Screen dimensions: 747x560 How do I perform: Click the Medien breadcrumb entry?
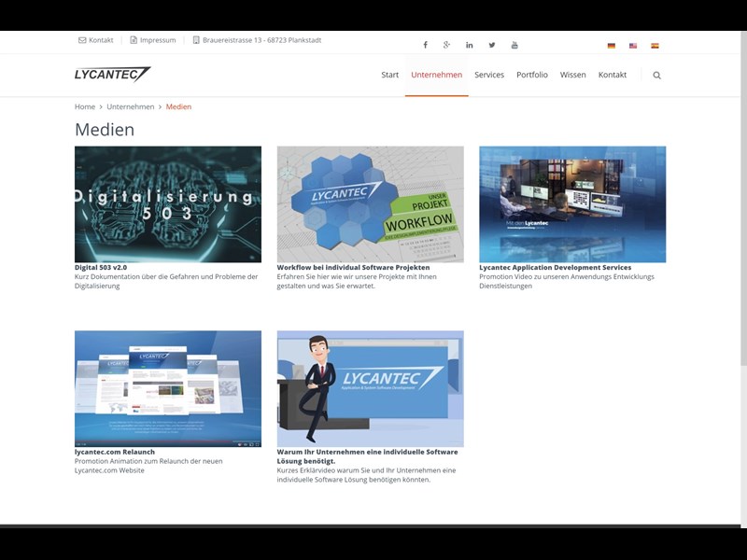pos(178,106)
